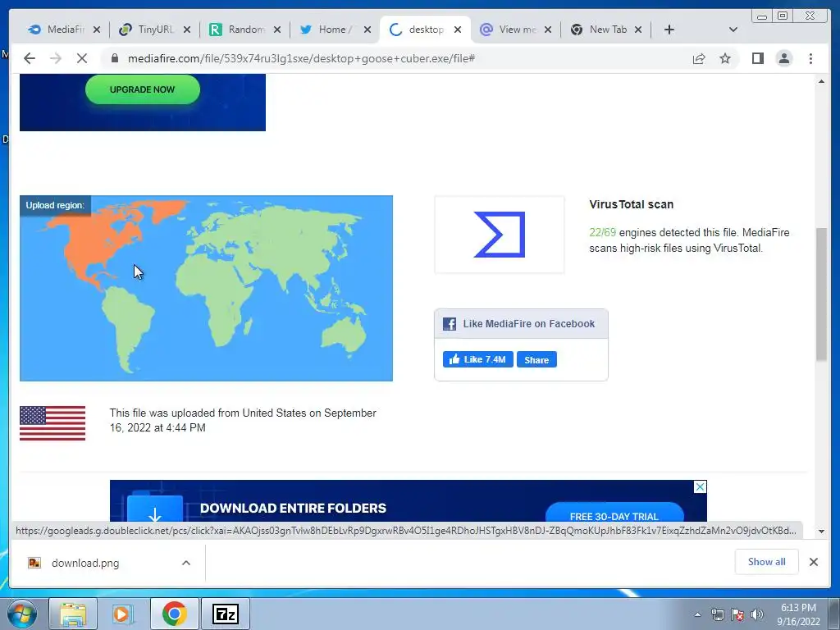Click the padlock site info icon
Viewport: 840px width, 630px height.
tap(114, 58)
